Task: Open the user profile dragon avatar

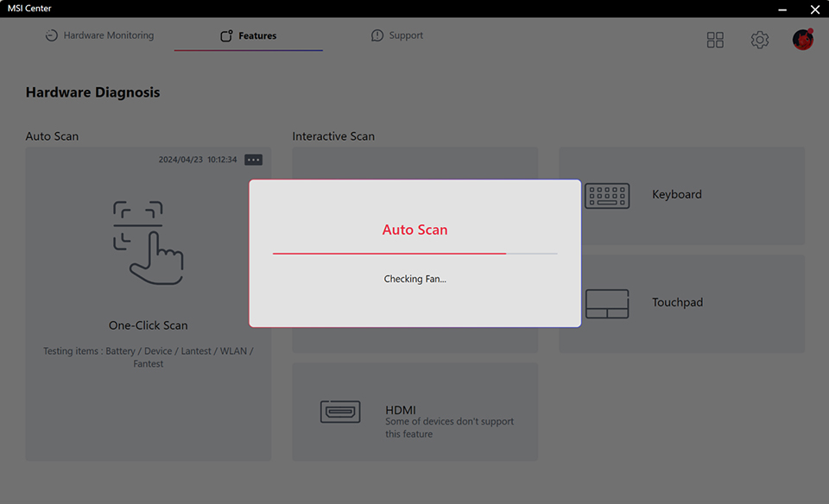Action: [x=802, y=39]
